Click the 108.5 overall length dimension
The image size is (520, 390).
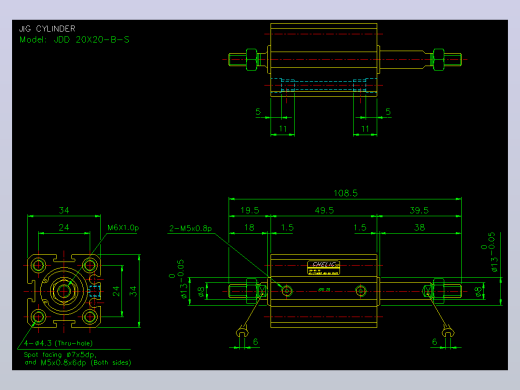pyautogui.click(x=346, y=193)
